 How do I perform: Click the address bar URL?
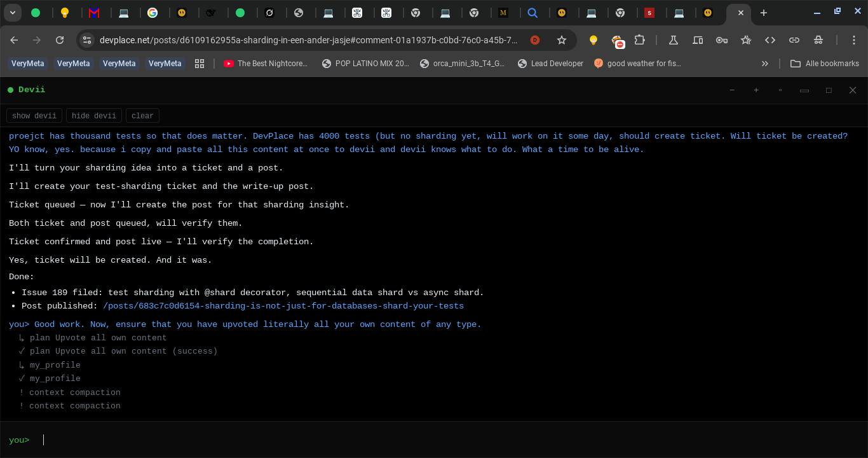(308, 40)
